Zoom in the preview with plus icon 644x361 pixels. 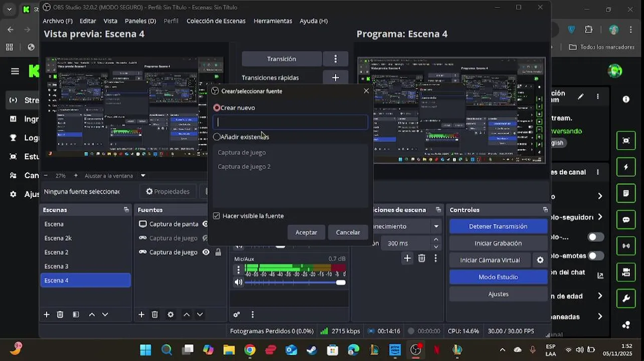(x=76, y=175)
